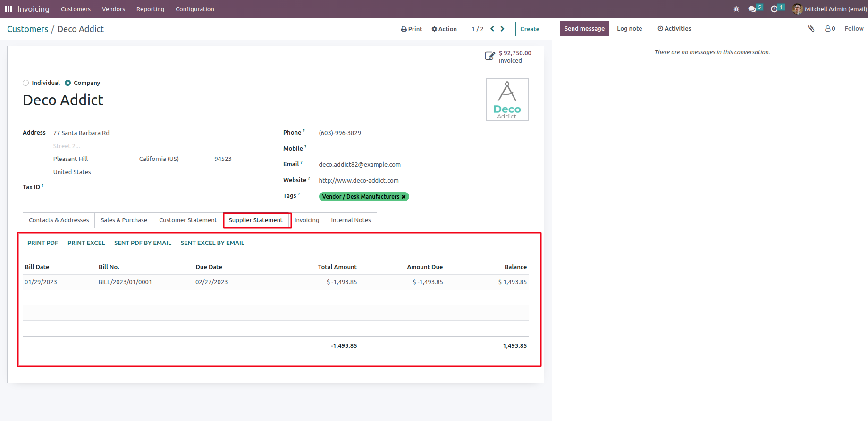Go to next record arrow
The width and height of the screenshot is (868, 421).
502,29
